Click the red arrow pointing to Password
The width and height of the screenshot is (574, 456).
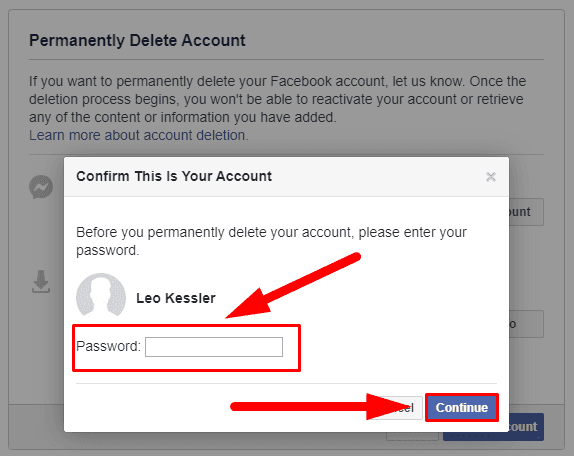pos(293,285)
